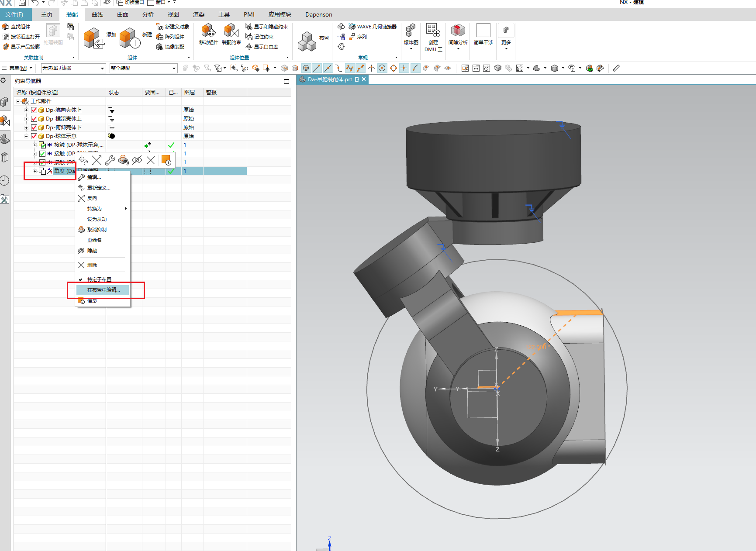Switch to the 曲线 ribbon tab
Image resolution: width=756 pixels, height=551 pixels.
coord(97,14)
